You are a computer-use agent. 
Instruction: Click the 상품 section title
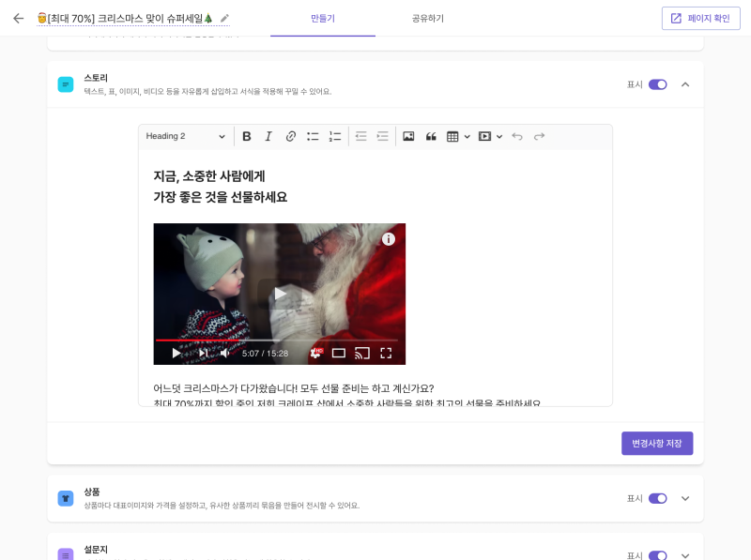tap(92, 492)
